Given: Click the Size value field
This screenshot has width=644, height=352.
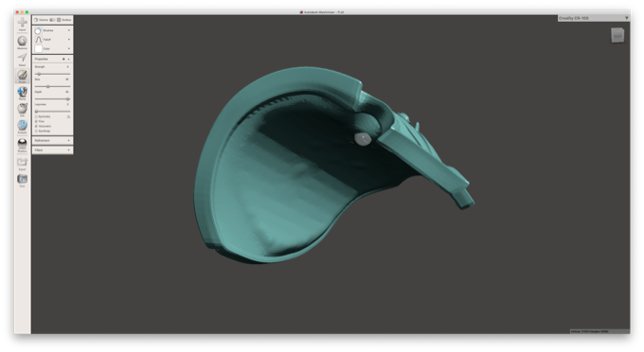Looking at the screenshot, I should pyautogui.click(x=67, y=79).
